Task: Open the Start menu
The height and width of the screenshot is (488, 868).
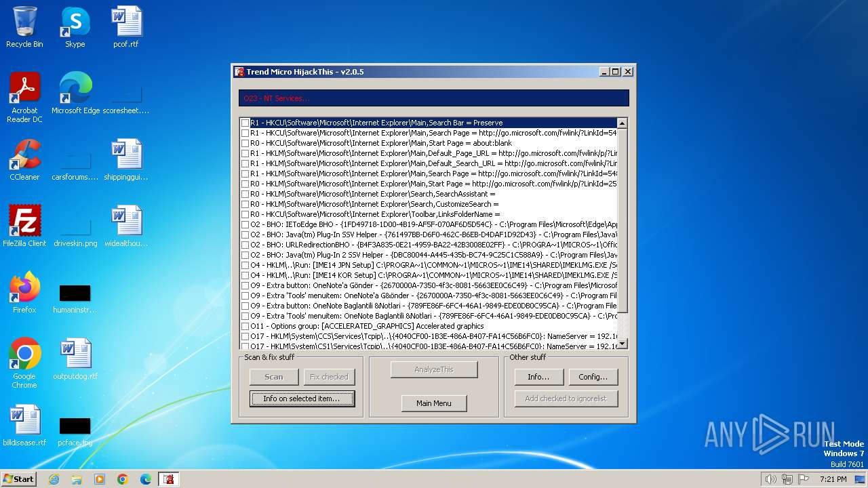Action: (x=18, y=479)
